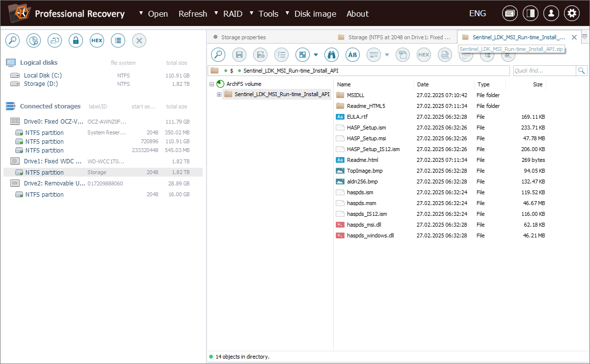The height and width of the screenshot is (364, 590).
Task: Expand the Sentinel_LDK_MSI_Run-time_Install_API tree node
Action: [x=219, y=94]
